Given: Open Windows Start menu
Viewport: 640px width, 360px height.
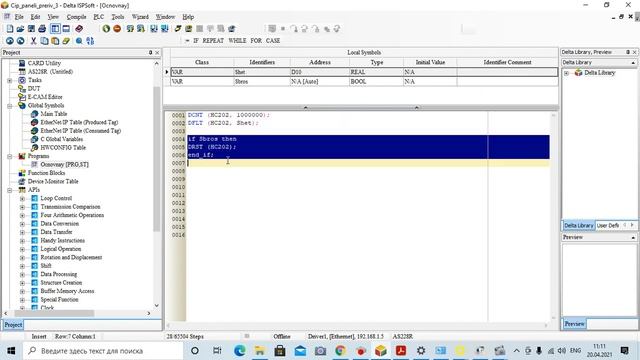Looking at the screenshot, I should coord(11,351).
